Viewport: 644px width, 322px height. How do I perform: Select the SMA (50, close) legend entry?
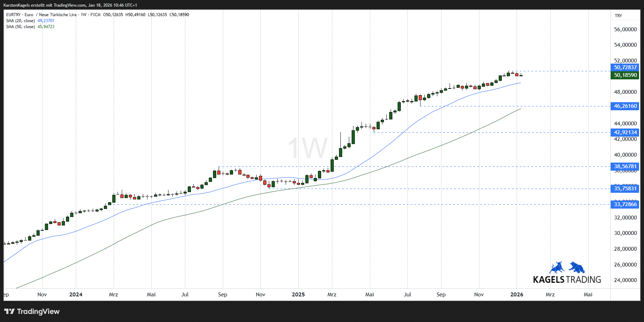pyautogui.click(x=21, y=27)
